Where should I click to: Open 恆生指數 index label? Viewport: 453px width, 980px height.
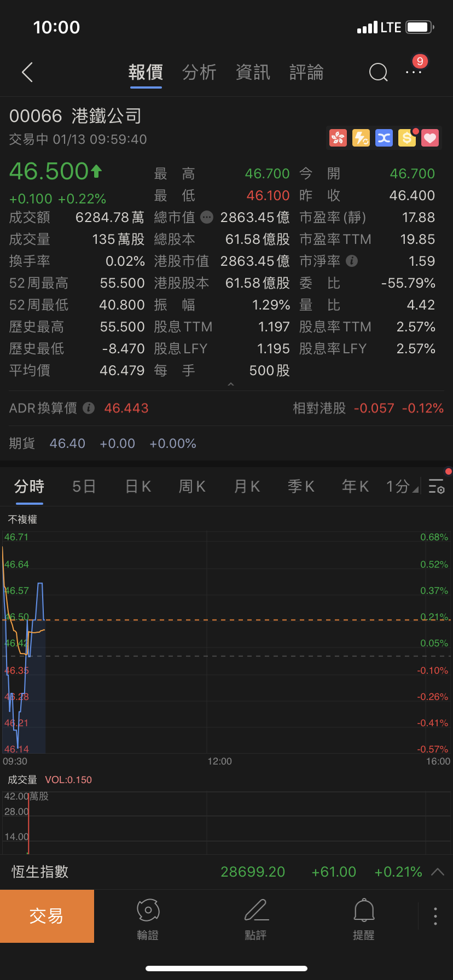pyautogui.click(x=40, y=872)
